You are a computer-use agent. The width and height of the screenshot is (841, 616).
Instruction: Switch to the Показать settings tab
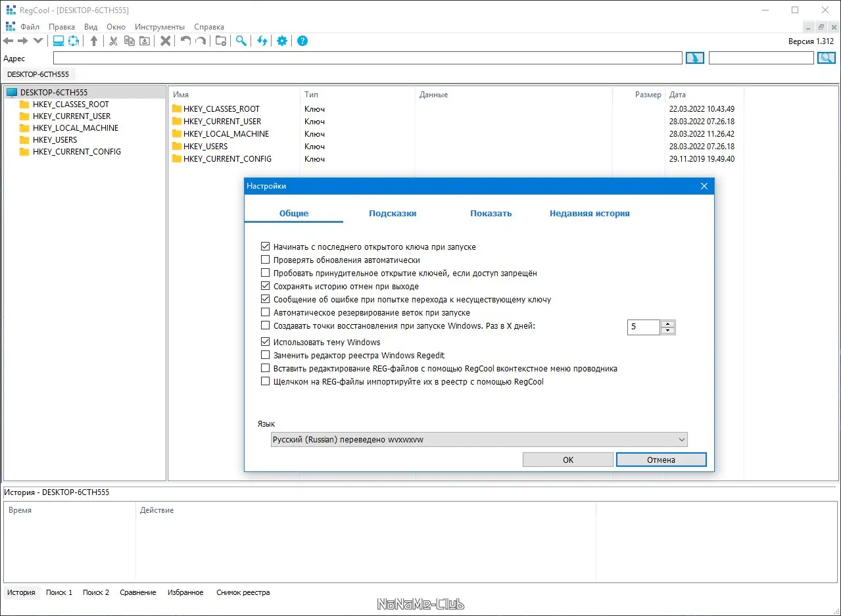pos(491,213)
